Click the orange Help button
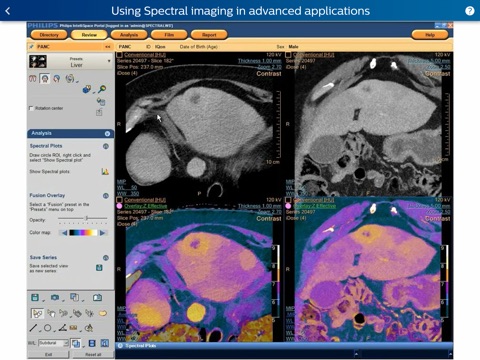The width and height of the screenshot is (480, 360). (x=430, y=35)
